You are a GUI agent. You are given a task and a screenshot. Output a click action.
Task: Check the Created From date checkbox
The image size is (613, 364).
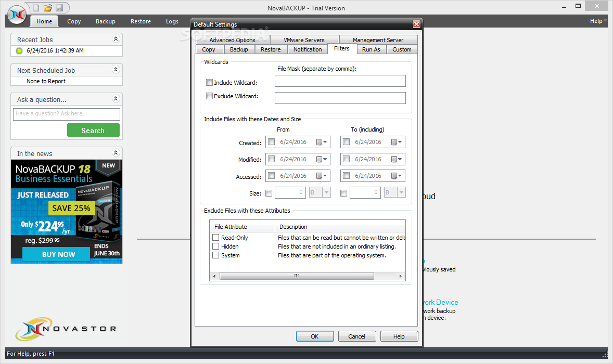(271, 142)
